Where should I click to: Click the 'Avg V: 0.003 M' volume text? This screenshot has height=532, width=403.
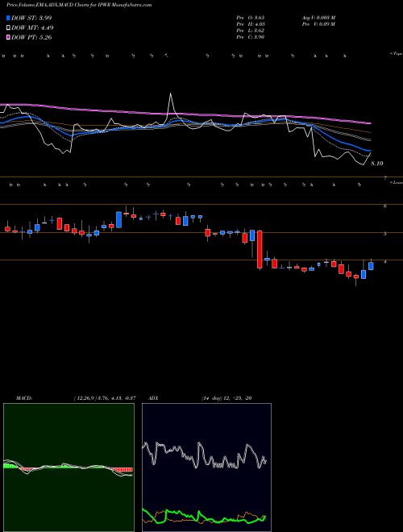pyautogui.click(x=318, y=17)
